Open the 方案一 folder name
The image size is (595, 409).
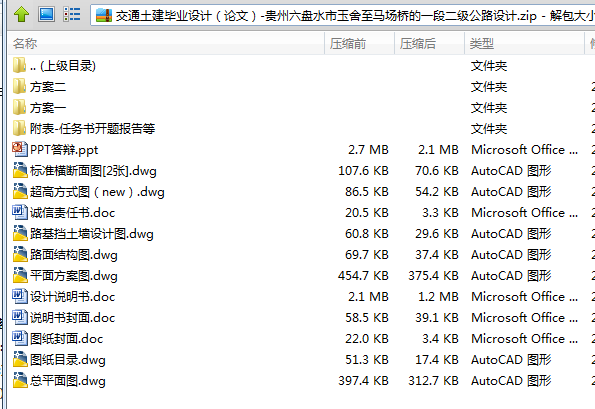48,108
